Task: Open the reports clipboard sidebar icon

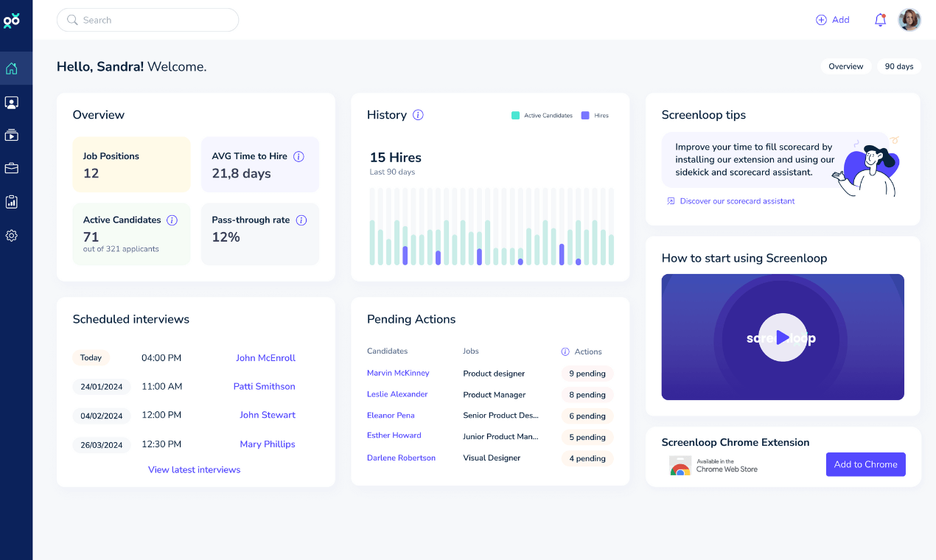Action: tap(12, 201)
